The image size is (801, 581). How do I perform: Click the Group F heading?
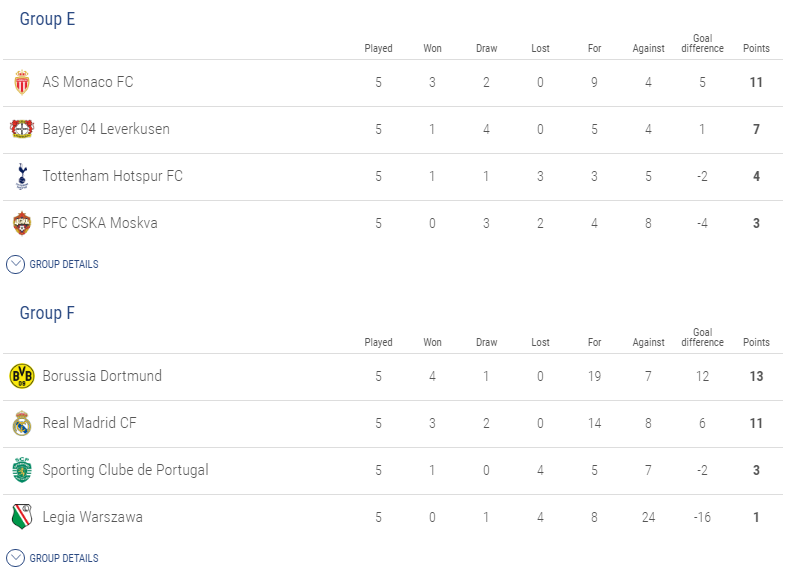point(47,313)
